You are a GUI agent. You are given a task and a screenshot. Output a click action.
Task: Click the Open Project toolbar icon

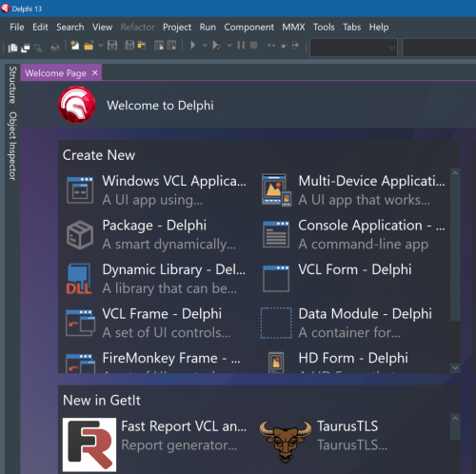click(142, 46)
